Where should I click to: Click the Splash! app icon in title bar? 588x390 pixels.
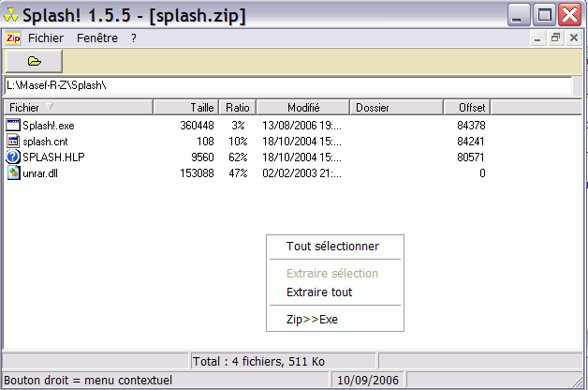pos(11,15)
